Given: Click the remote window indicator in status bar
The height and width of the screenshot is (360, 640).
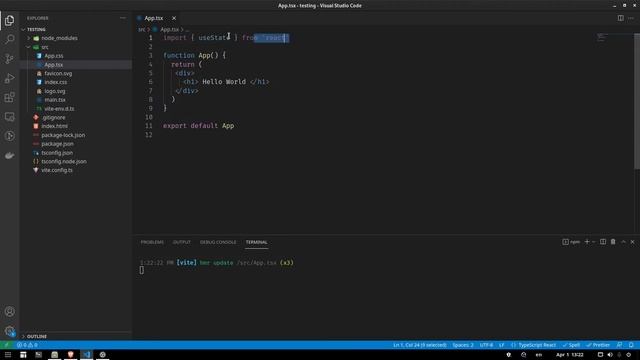Looking at the screenshot, I should [x=7, y=345].
